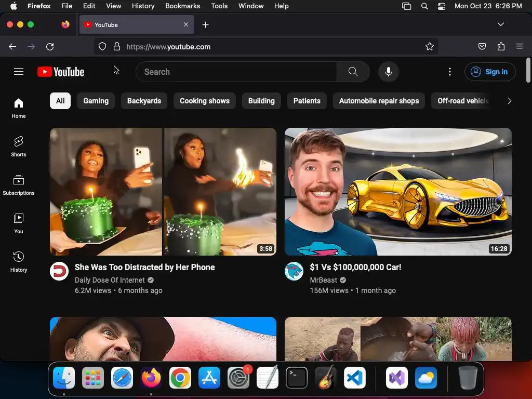The width and height of the screenshot is (532, 399).
Task: Open the Apple menu
Action: click(x=14, y=6)
